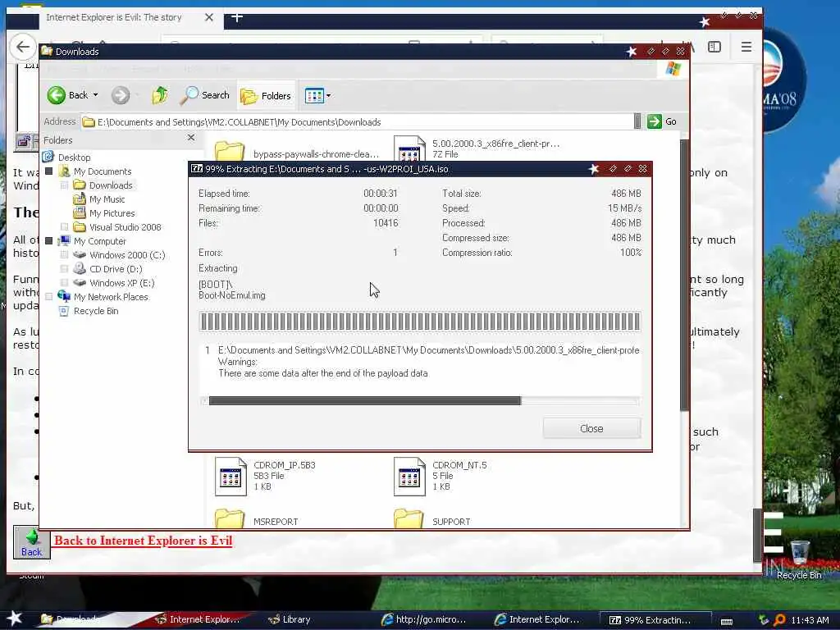Expand the Visual Studio 2008 node
This screenshot has width=840, height=630.
tap(64, 227)
